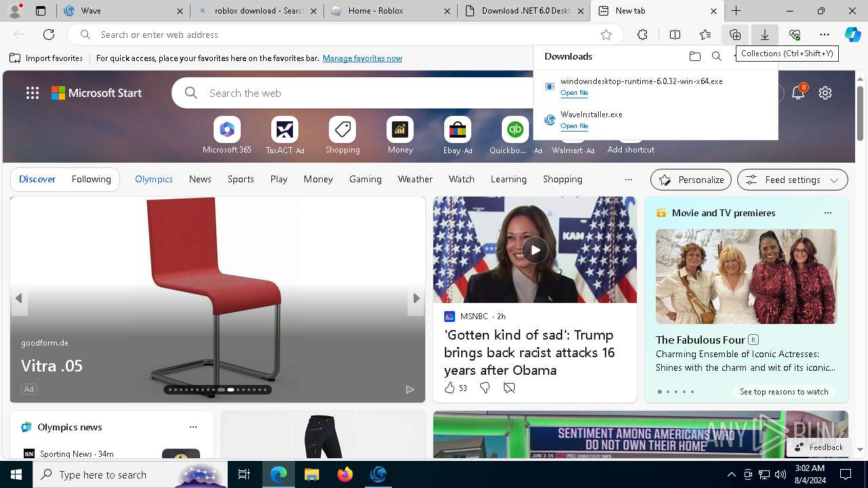Open the Shopping shortcut tile
868x488 pixels.
pos(342,136)
